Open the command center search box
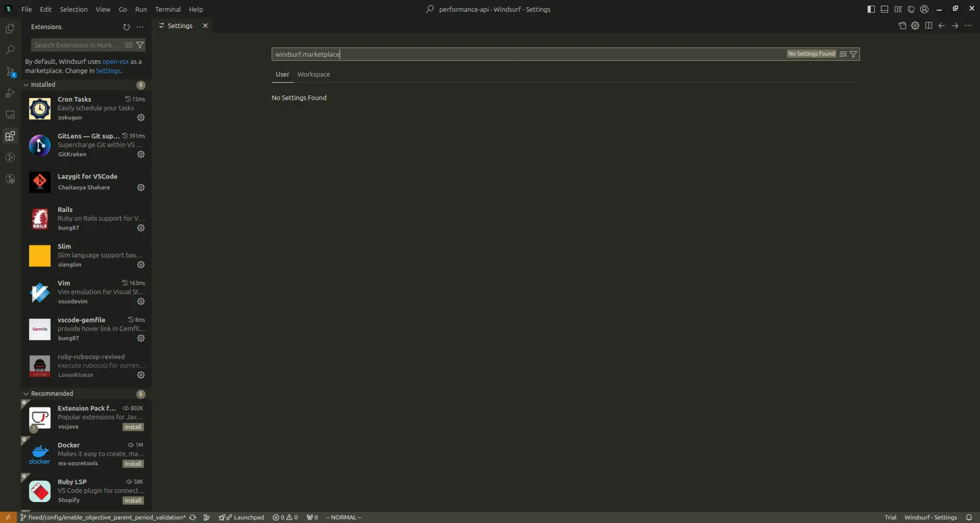The image size is (980, 523). pyautogui.click(x=488, y=9)
